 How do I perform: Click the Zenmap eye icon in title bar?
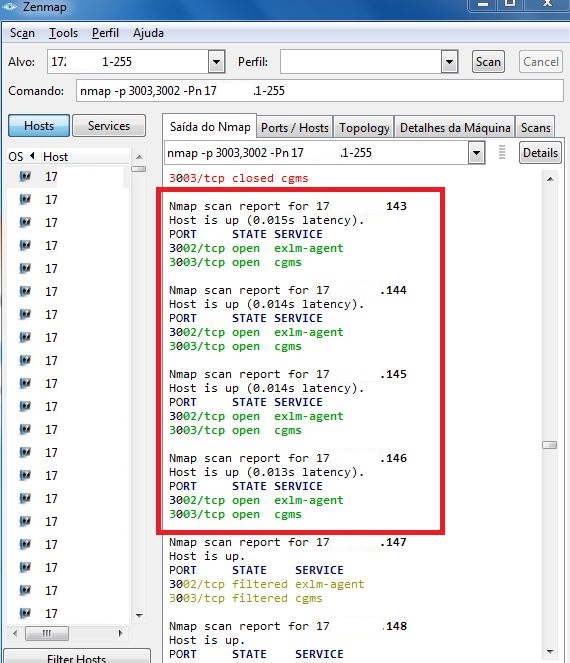[9, 6]
